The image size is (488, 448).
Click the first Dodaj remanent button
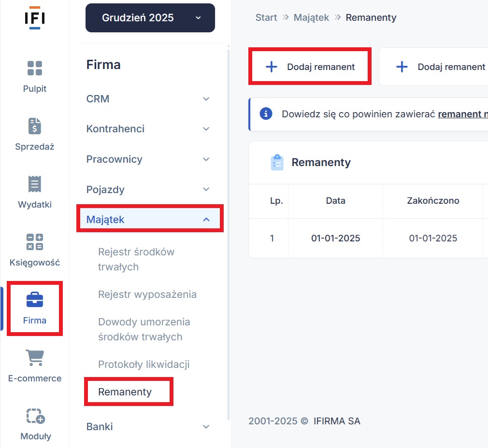tap(310, 67)
